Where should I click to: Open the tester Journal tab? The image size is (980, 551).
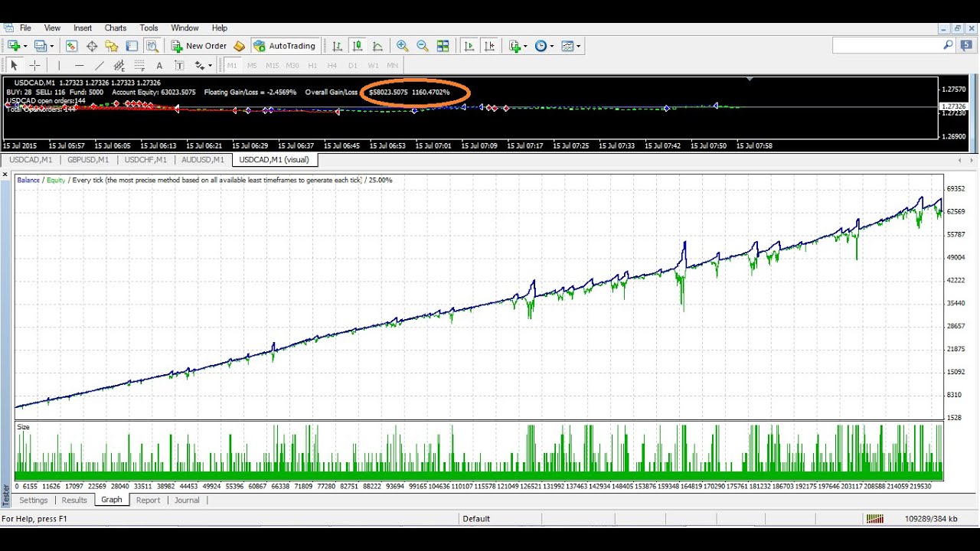187,500
